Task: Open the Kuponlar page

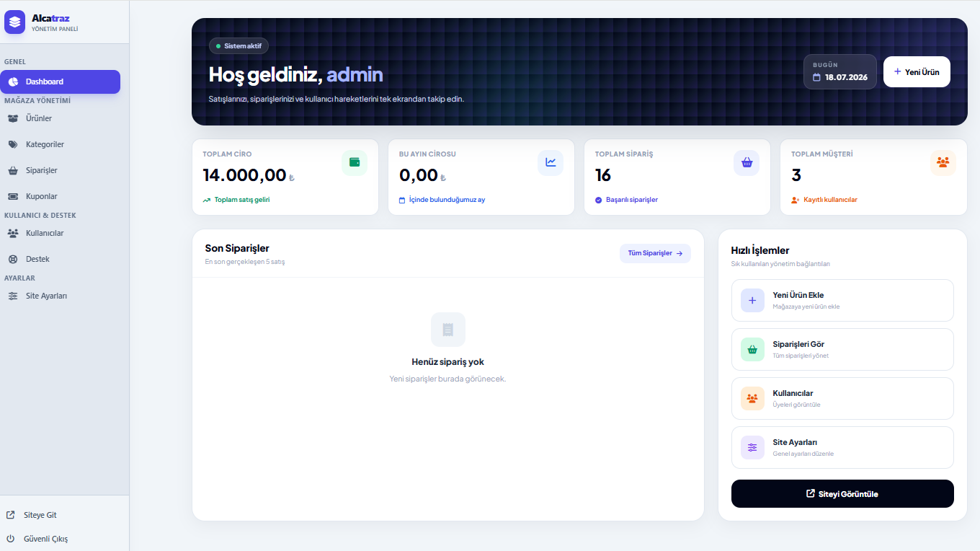Action: point(60,196)
